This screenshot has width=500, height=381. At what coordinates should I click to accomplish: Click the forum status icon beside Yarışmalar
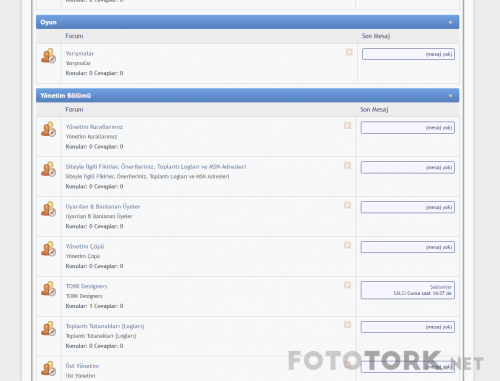[48, 56]
